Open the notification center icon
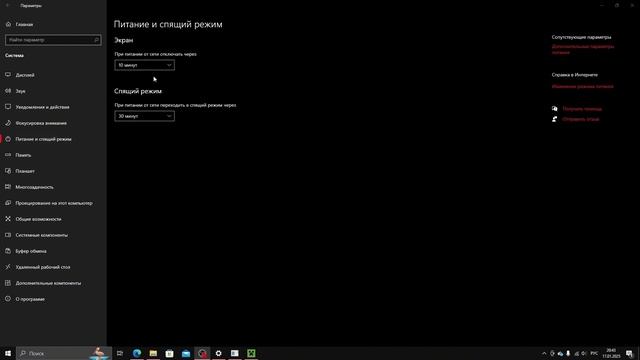Screen dimensions: 640x360 pos(629,353)
